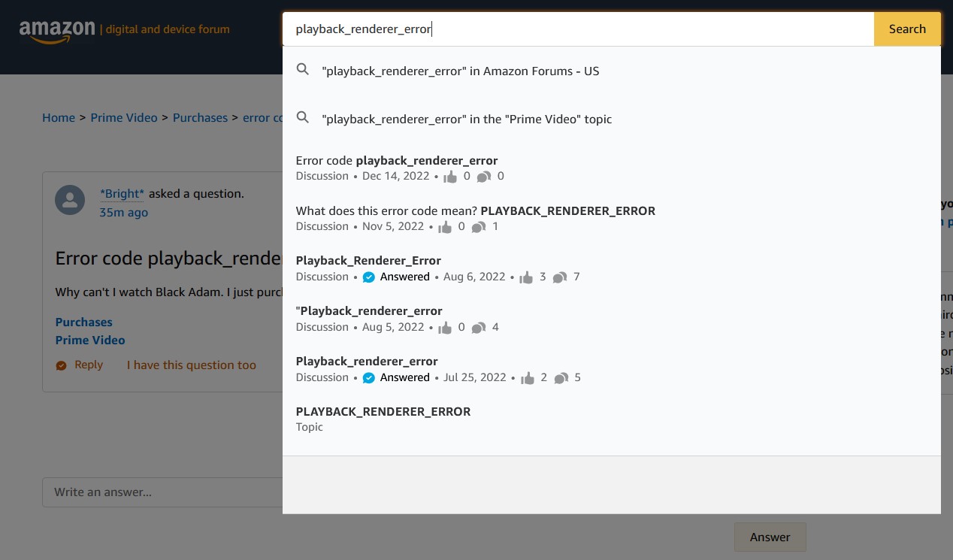Viewport: 953px width, 560px height.
Task: Open Prime Video breadcrumb link
Action: coord(124,118)
